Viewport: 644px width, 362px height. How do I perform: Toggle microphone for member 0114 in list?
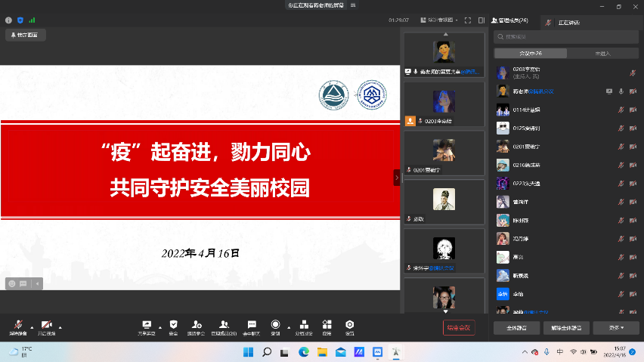click(621, 110)
